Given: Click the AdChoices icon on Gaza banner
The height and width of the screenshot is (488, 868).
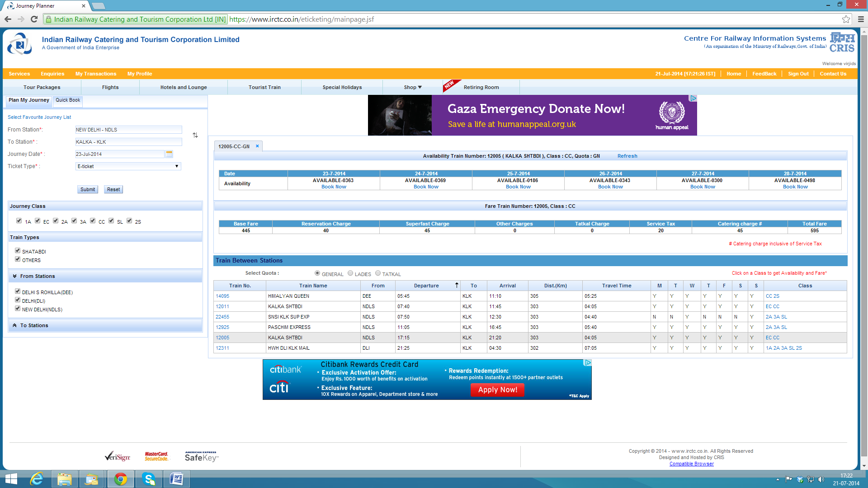Looking at the screenshot, I should point(693,98).
